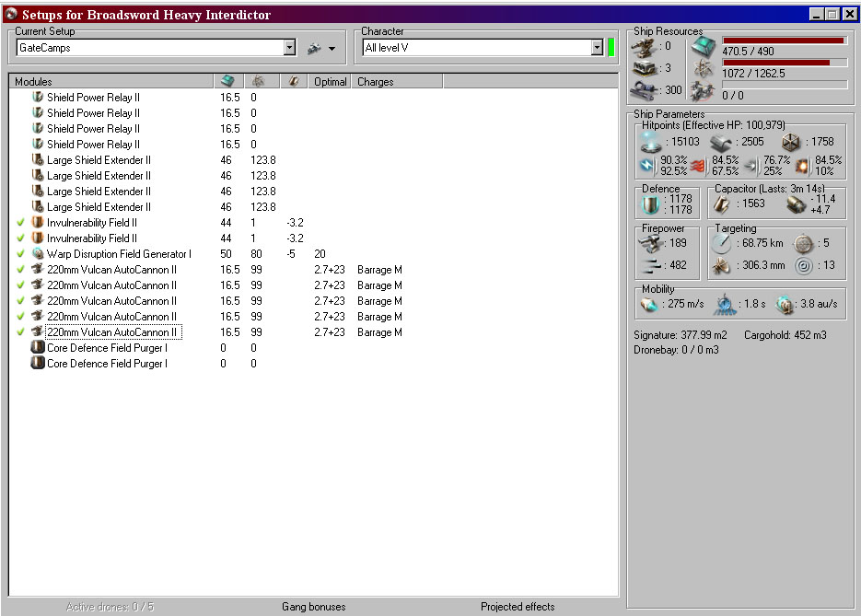Screen dimensions: 861x616
Task: Click the empty drone bandwidth progress bar
Action: pyautogui.click(x=785, y=85)
